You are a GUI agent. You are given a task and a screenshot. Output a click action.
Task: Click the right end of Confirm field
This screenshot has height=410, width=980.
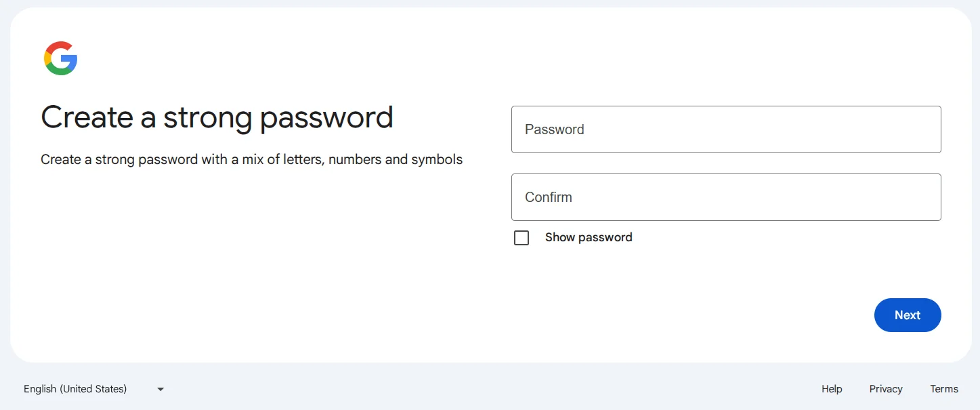pyautogui.click(x=921, y=197)
